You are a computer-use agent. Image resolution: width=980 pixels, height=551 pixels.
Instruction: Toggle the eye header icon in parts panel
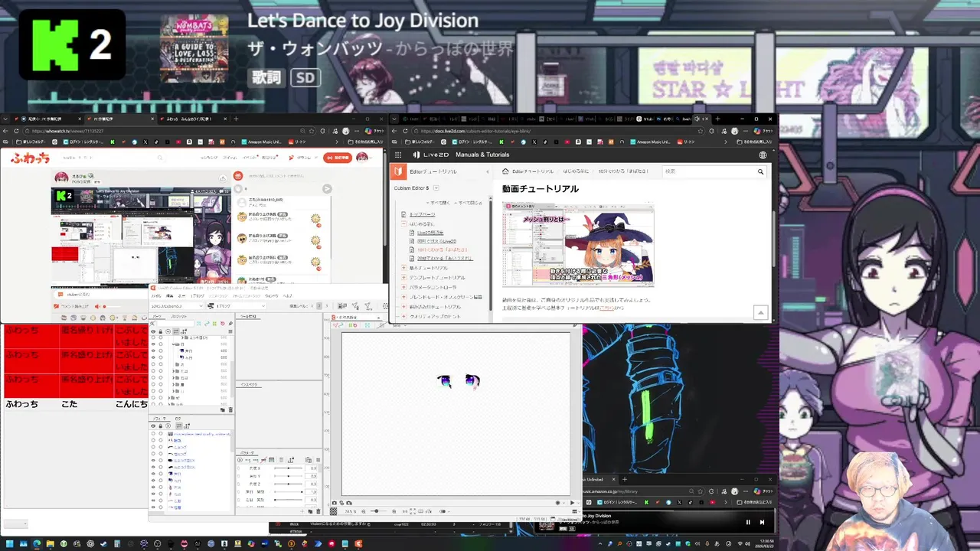[153, 331]
